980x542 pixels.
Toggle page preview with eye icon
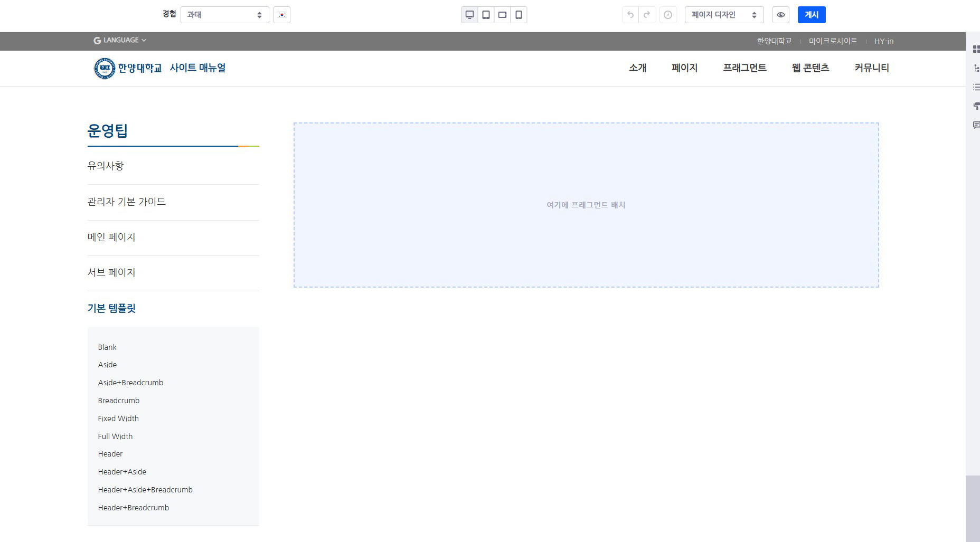780,15
